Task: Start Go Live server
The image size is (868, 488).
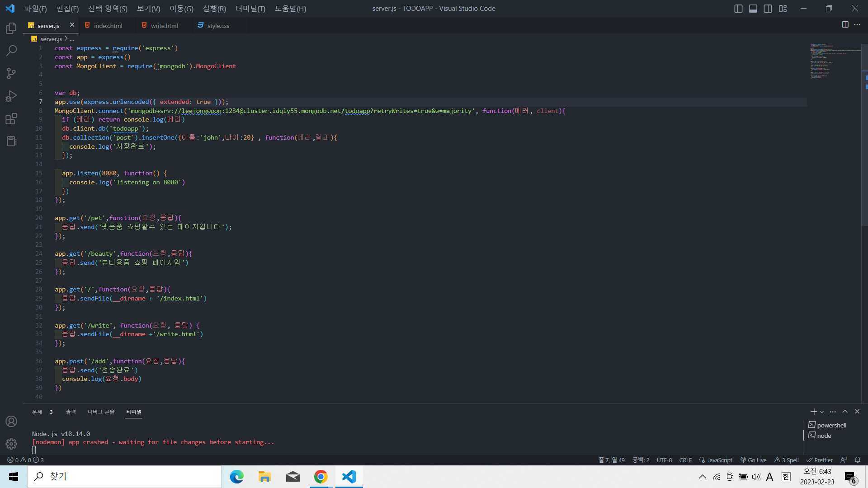Action: click(753, 460)
